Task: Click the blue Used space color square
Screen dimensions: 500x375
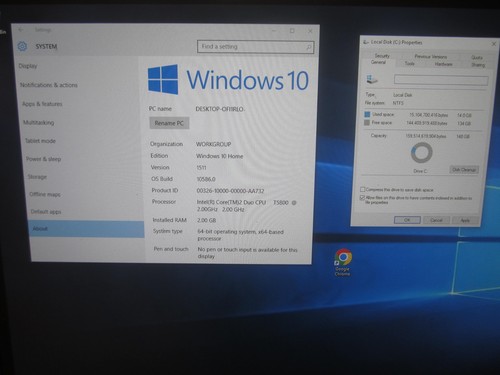Action: [x=367, y=114]
